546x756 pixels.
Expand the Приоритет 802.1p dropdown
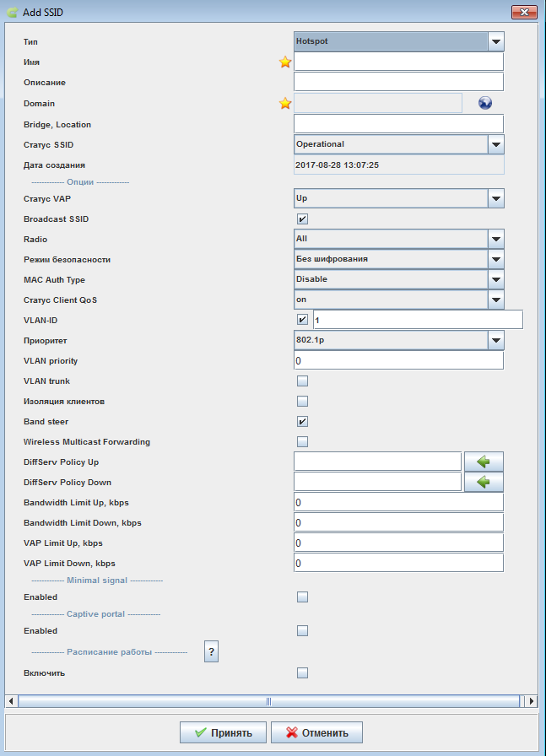point(495,340)
